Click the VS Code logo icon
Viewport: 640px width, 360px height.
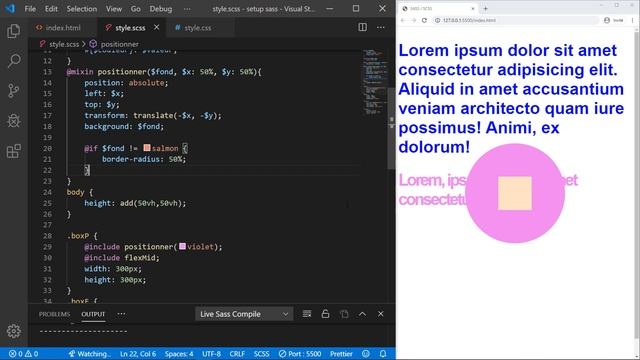10,9
